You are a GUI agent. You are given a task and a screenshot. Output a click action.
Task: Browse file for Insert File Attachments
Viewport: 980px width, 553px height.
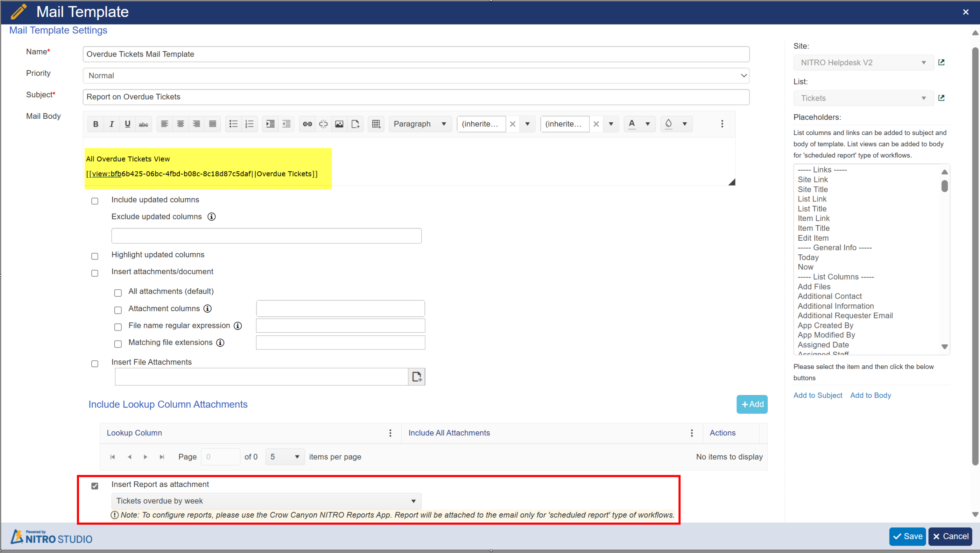click(x=416, y=377)
